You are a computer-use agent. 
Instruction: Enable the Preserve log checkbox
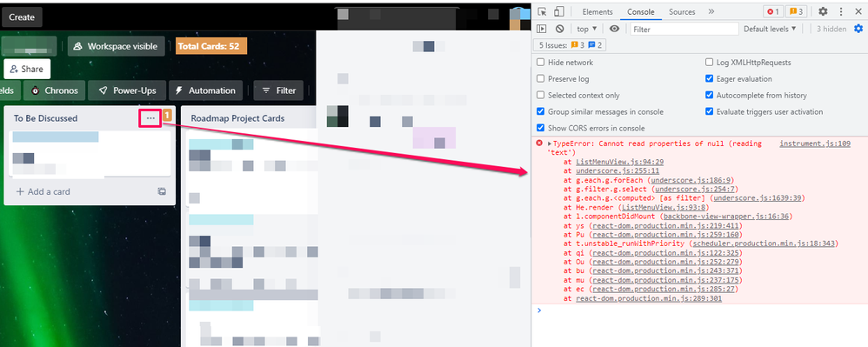[x=541, y=79]
